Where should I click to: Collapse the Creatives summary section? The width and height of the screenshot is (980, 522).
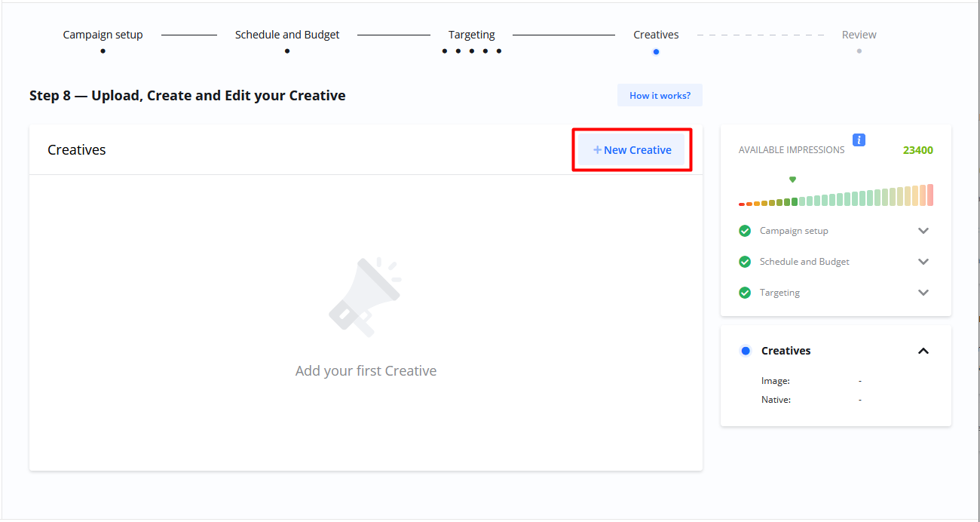click(x=923, y=351)
